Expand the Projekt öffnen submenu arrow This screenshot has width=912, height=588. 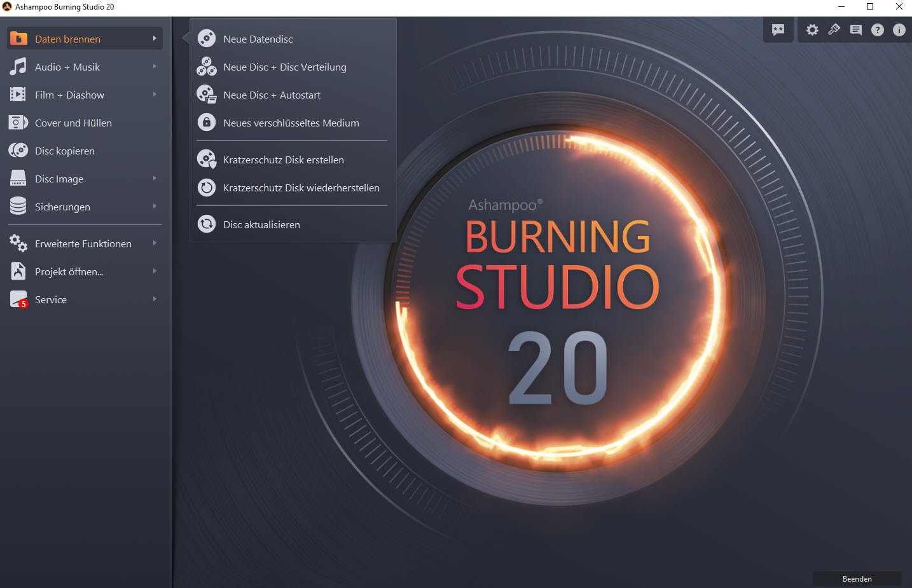point(155,271)
